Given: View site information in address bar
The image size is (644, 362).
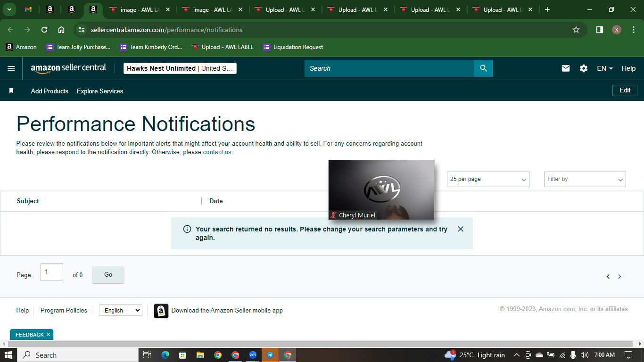Looking at the screenshot, I should pyautogui.click(x=82, y=30).
